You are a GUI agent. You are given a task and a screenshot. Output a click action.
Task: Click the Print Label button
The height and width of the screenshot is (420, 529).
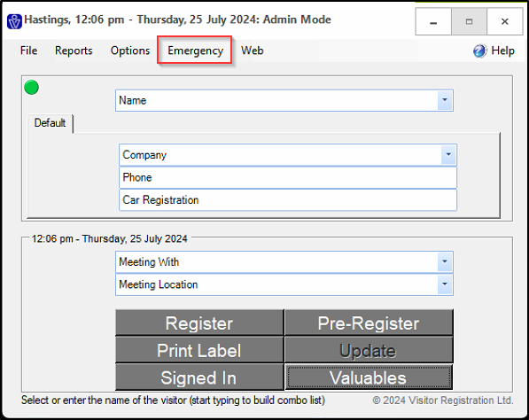point(199,350)
